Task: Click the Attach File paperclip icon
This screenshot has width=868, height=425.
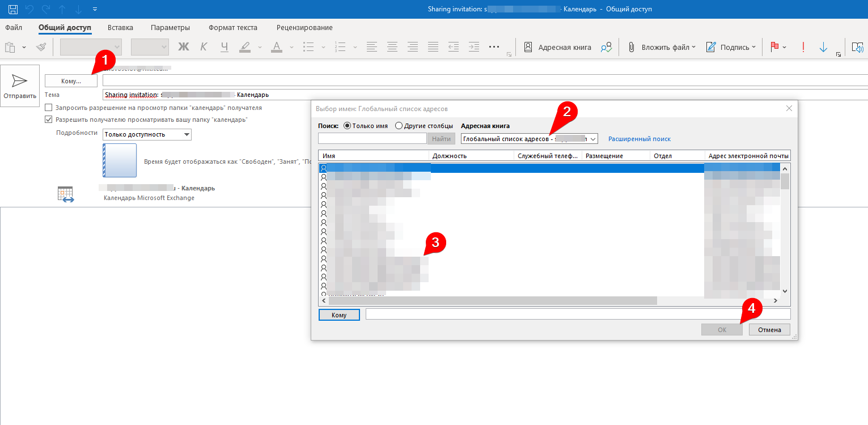Action: coord(631,48)
